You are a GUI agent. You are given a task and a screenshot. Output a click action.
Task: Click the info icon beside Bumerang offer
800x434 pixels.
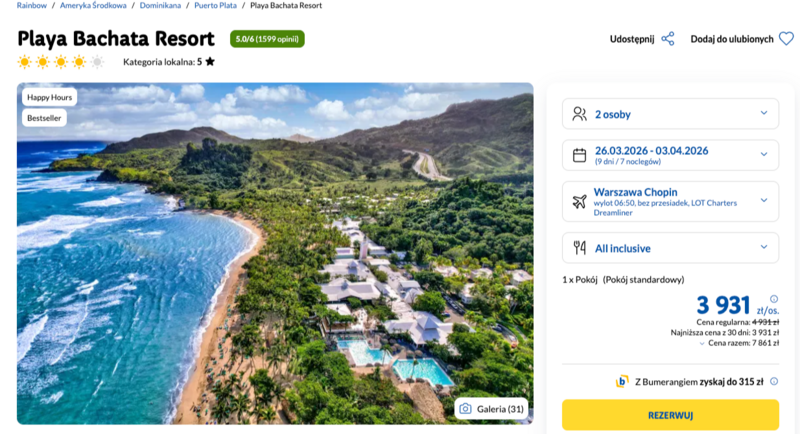(774, 381)
